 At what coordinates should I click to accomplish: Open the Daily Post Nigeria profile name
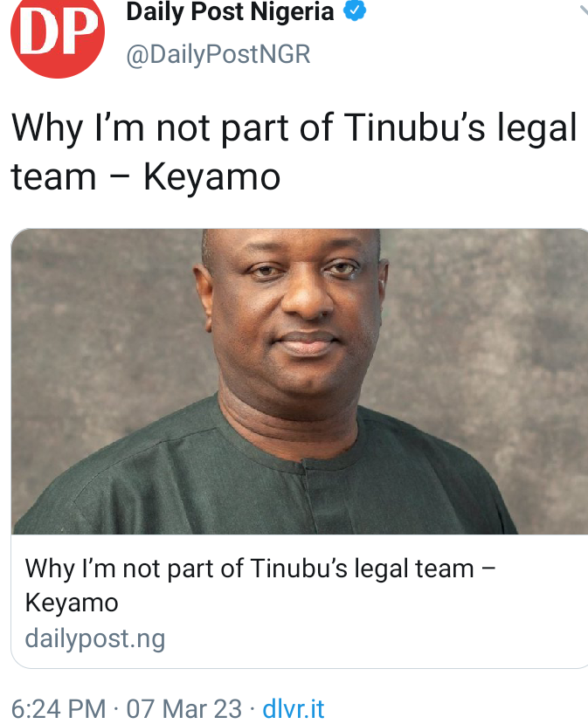(230, 11)
